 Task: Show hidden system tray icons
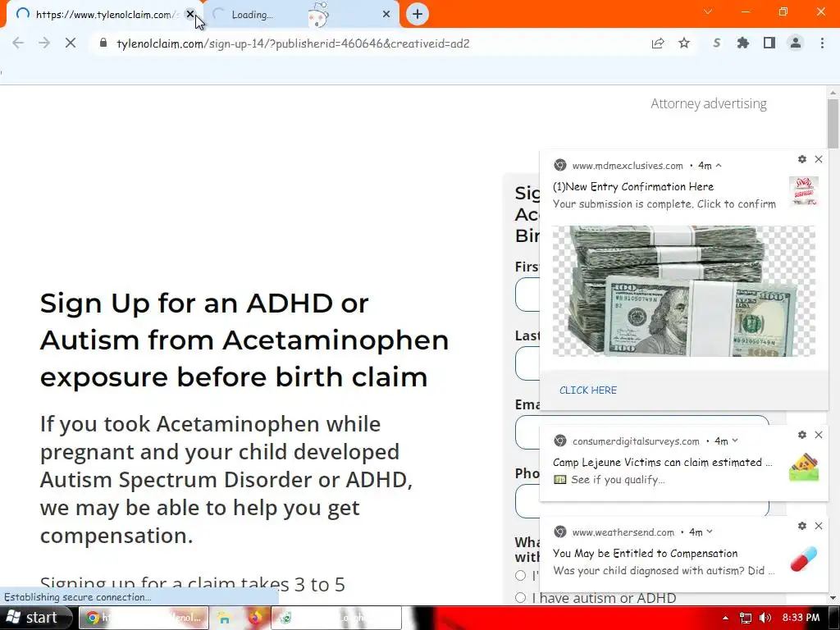tap(725, 618)
